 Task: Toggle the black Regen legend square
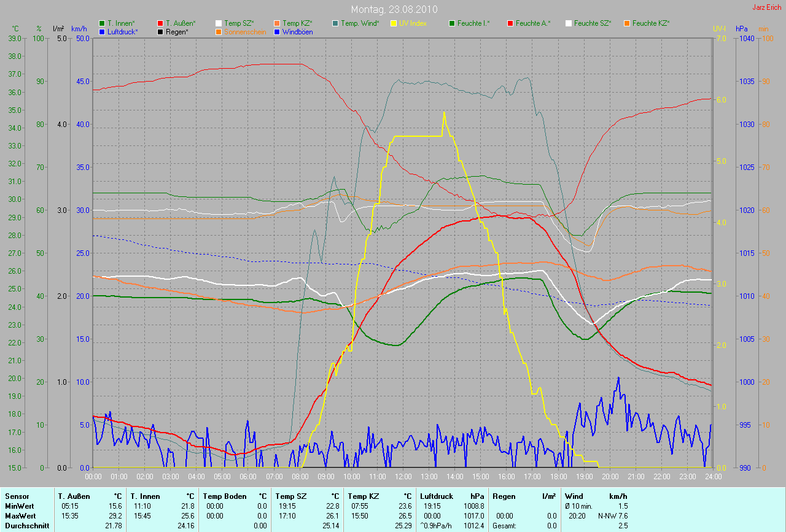pos(160,32)
